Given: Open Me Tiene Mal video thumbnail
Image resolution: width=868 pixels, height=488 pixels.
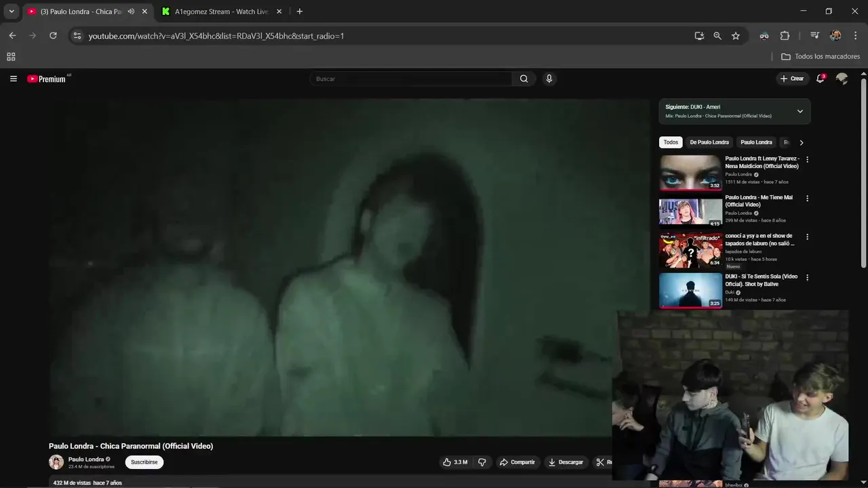Looking at the screenshot, I should [690, 212].
